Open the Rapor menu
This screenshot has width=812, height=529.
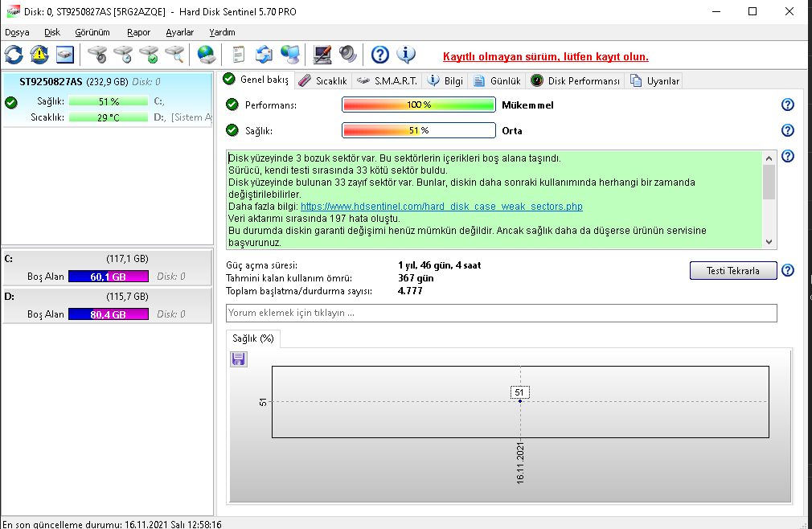click(139, 32)
